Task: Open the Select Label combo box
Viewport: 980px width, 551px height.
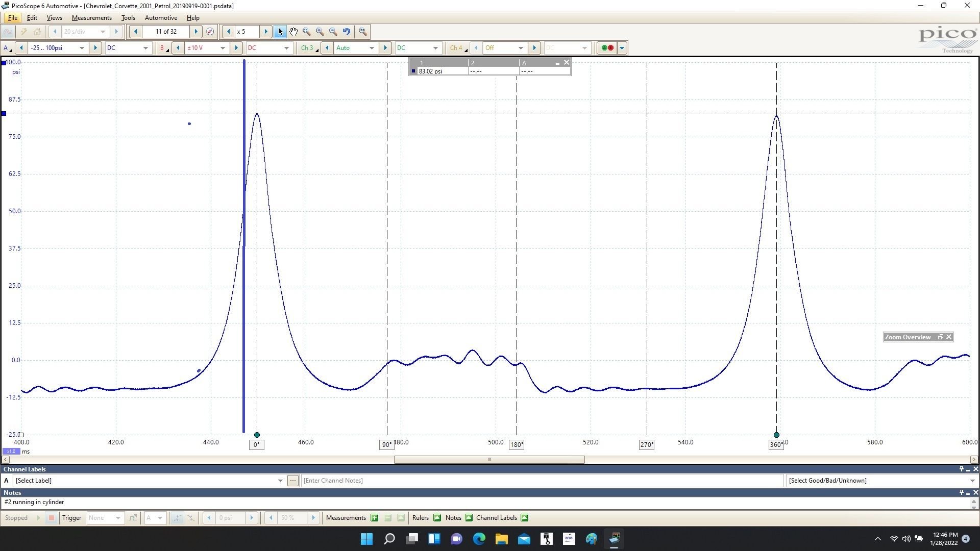Action: click(280, 481)
